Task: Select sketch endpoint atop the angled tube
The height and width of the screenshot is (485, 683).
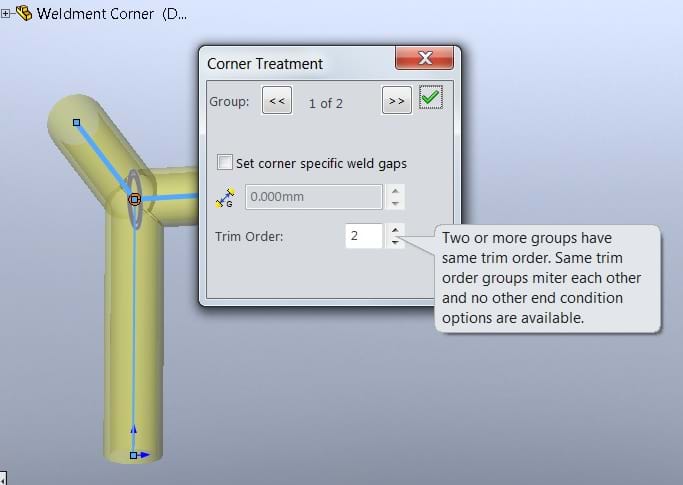Action: point(77,122)
